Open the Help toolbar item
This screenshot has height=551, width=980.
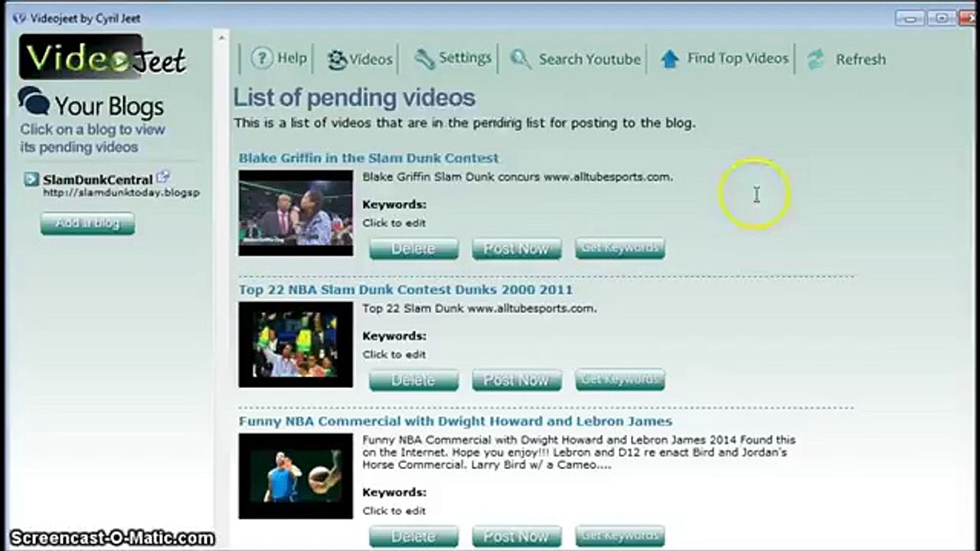279,58
